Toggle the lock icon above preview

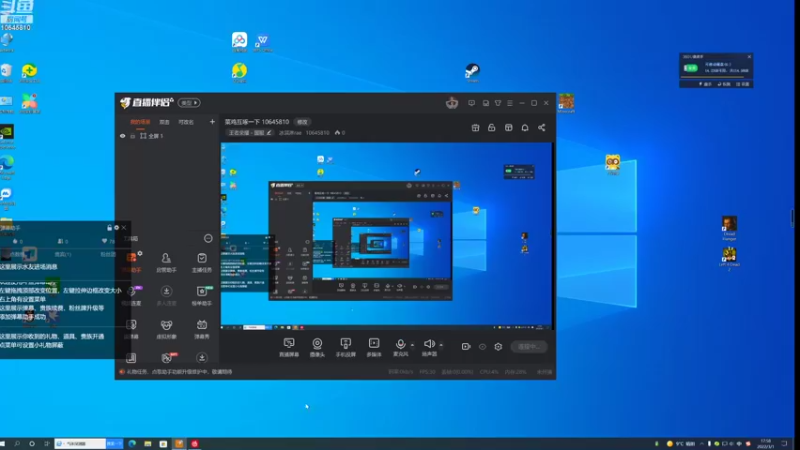(491, 128)
